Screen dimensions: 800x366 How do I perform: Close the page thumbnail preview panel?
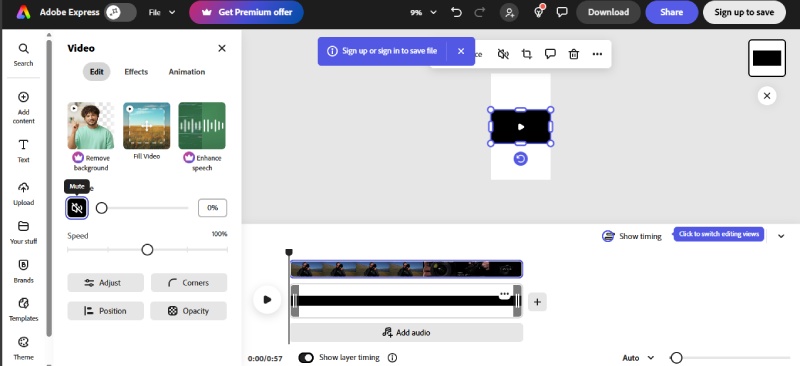click(767, 95)
